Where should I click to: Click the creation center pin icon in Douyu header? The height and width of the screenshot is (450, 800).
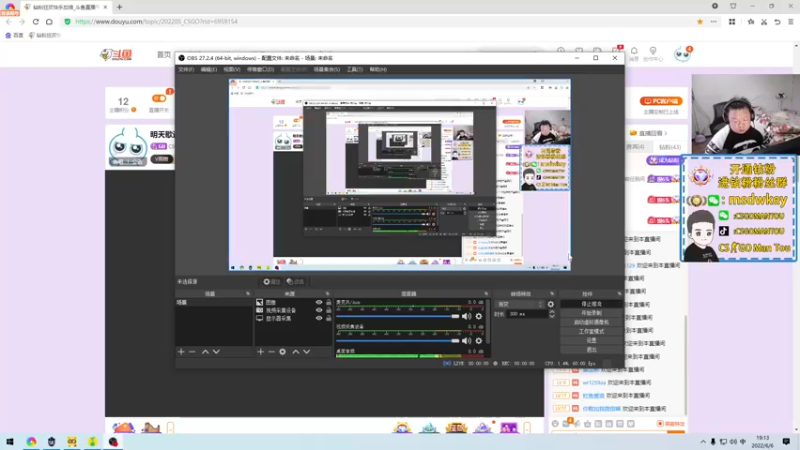pyautogui.click(x=653, y=51)
